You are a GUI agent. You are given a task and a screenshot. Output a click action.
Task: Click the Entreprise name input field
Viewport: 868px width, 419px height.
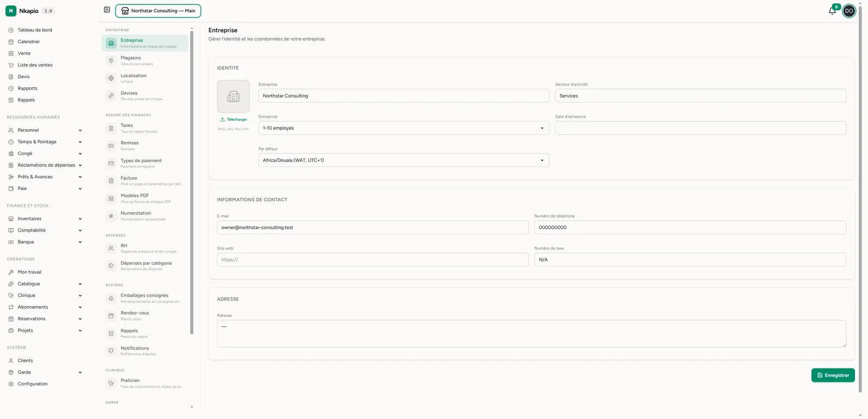click(404, 96)
